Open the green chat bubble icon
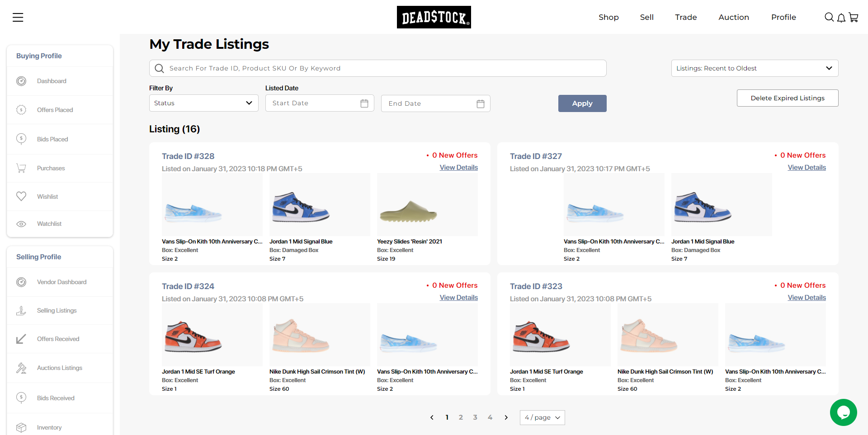This screenshot has height=435, width=868. pos(844,412)
